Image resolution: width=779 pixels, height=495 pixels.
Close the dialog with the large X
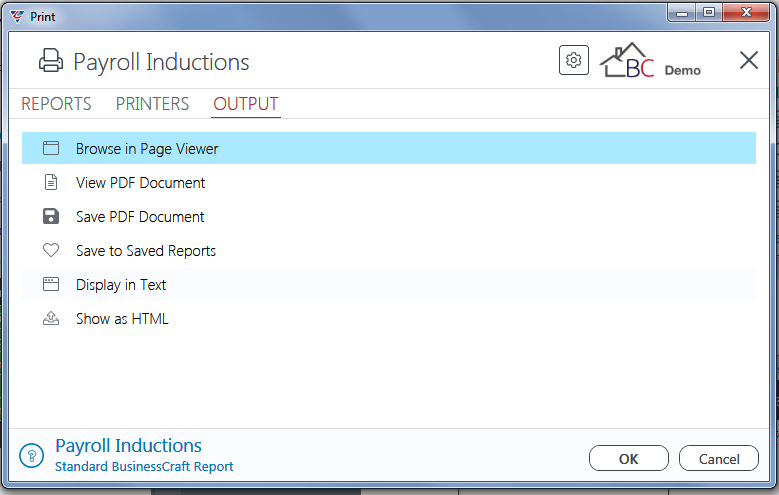pos(749,60)
